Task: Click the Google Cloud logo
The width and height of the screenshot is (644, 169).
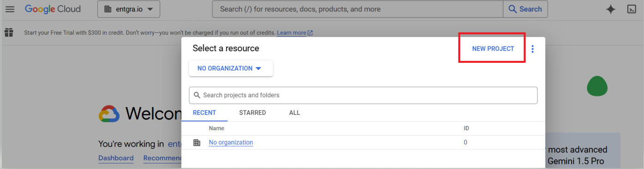Action: pos(53,9)
